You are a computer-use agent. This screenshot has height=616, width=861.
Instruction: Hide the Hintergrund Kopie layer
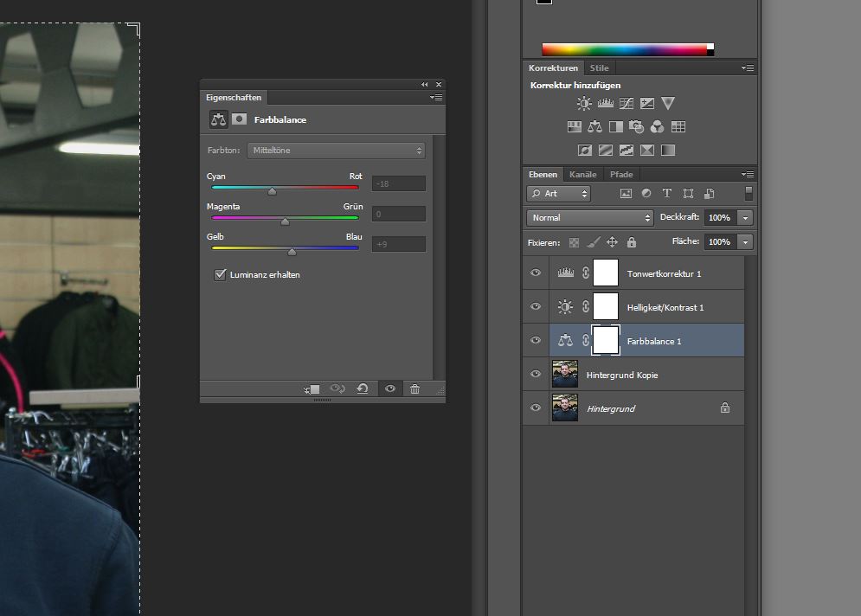(x=536, y=375)
